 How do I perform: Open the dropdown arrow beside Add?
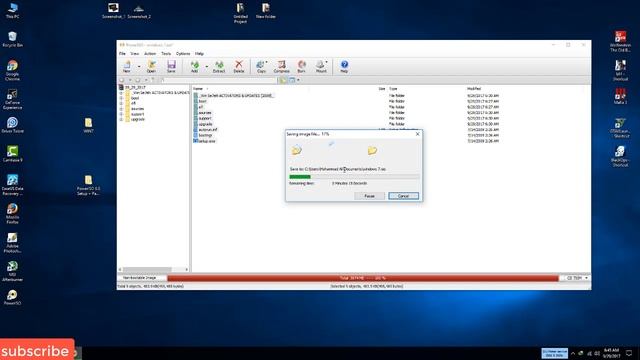[207, 67]
